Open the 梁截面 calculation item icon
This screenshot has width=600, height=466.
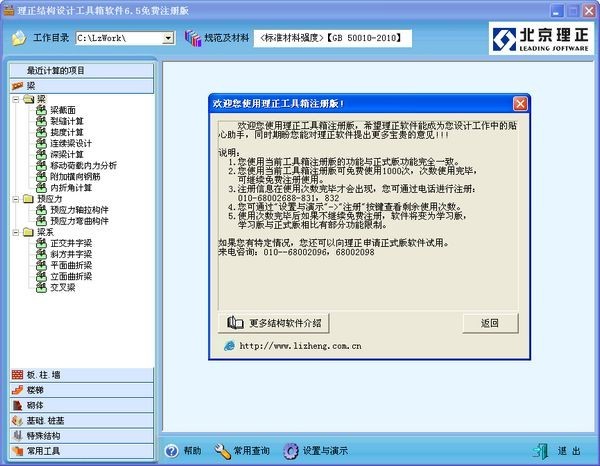tap(41, 110)
